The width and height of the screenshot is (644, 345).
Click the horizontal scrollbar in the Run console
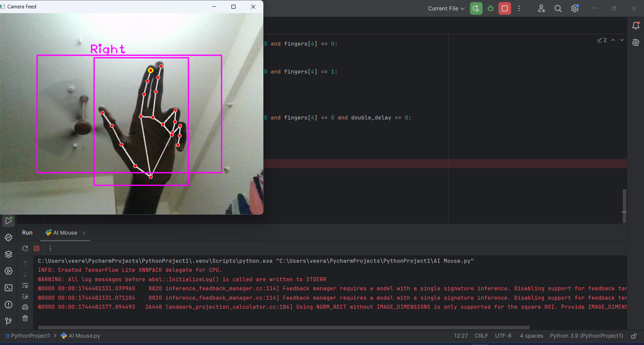(x=283, y=327)
